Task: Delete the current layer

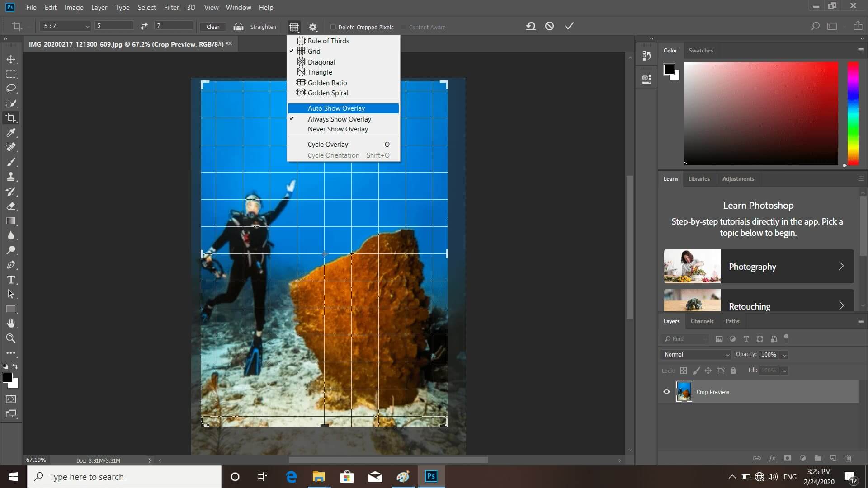Action: 848,458
